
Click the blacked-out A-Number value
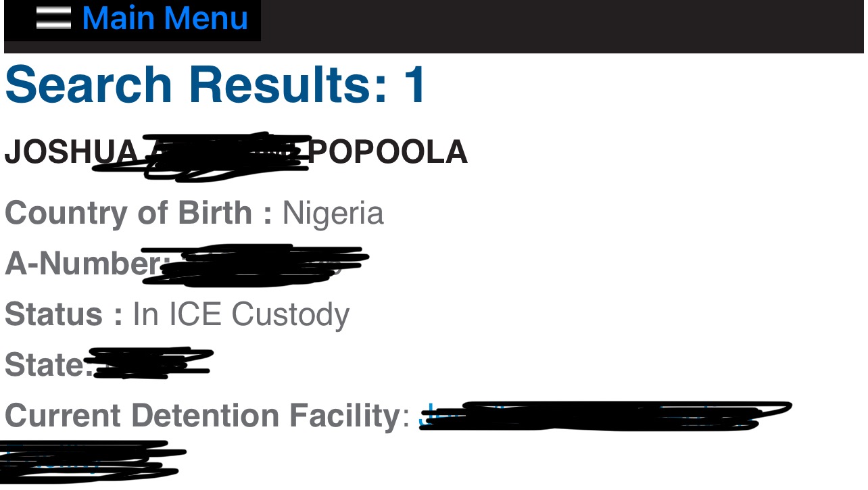[x=264, y=264]
